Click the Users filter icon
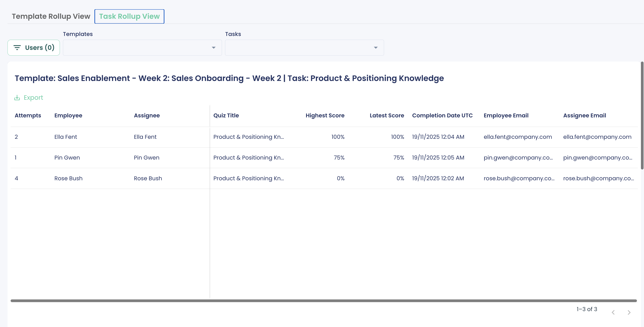The width and height of the screenshot is (644, 327). 17,47
